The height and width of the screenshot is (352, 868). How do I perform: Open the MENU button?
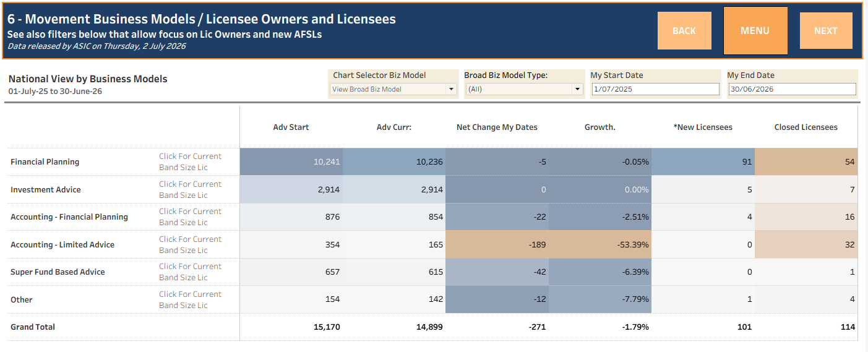coord(755,31)
